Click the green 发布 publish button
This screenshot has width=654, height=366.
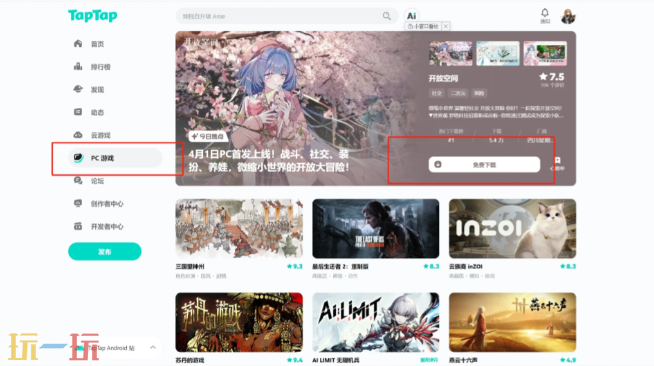coord(105,252)
